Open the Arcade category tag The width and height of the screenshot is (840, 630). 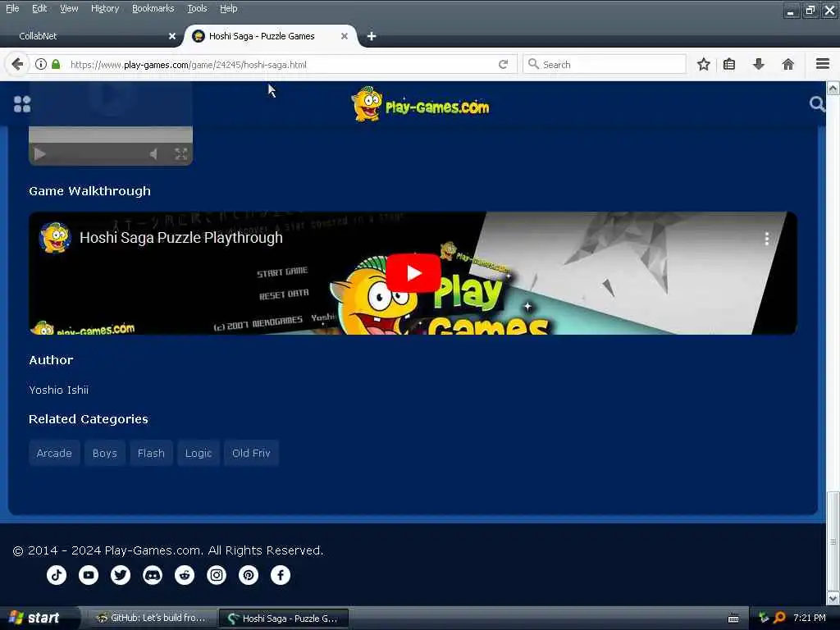[54, 453]
